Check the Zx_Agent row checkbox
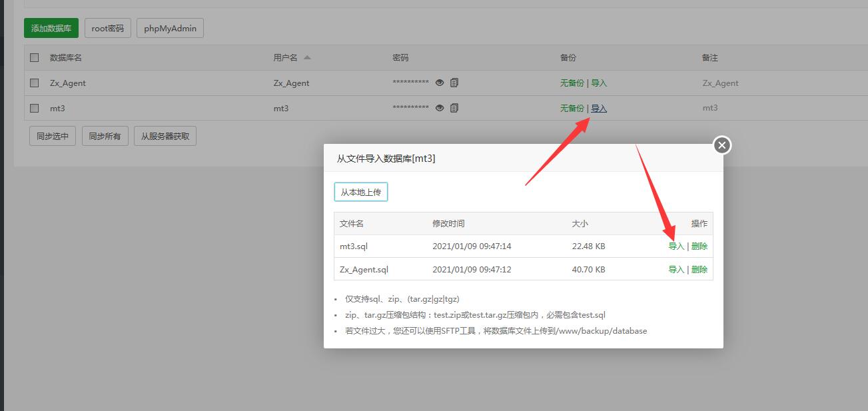 [x=35, y=83]
